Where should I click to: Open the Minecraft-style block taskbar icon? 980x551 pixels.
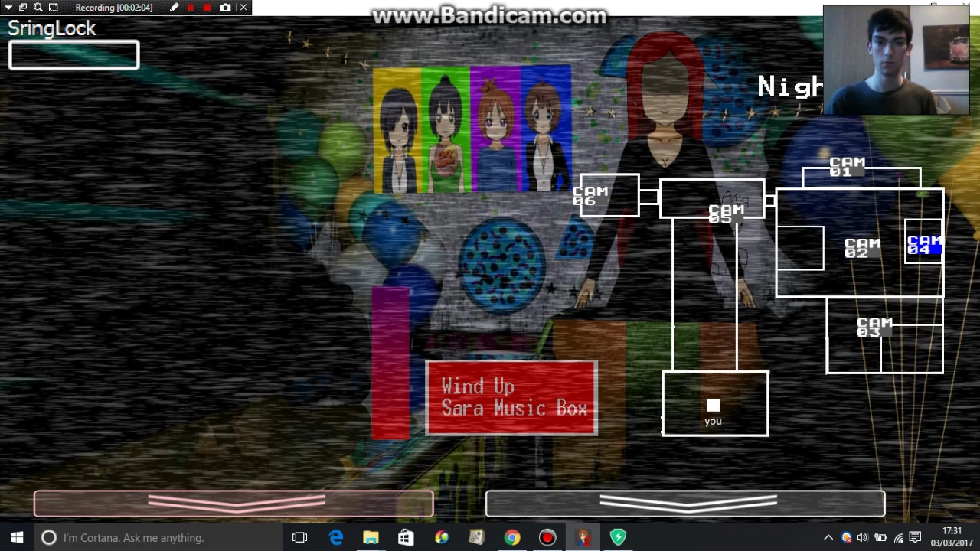click(x=476, y=537)
